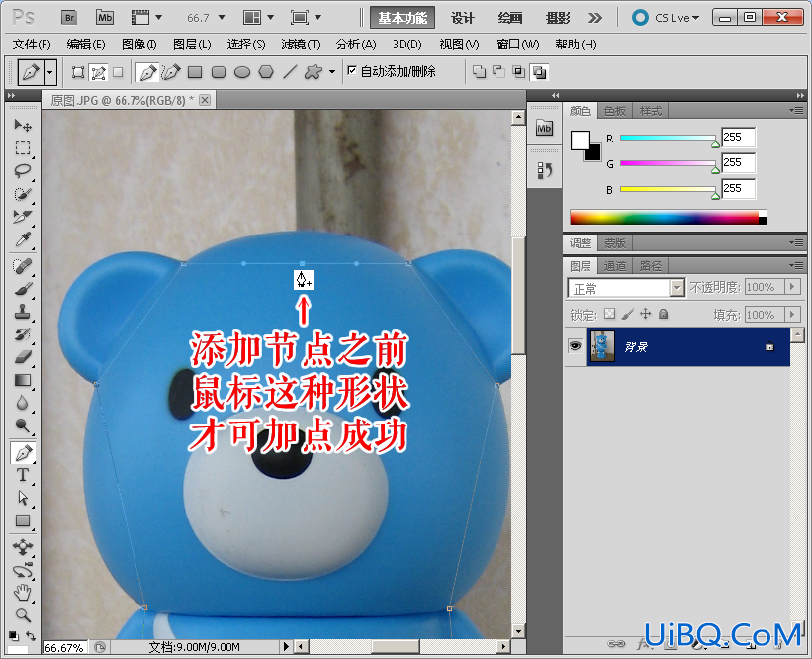812x659 pixels.
Task: Toggle lock transparent pixels
Action: (610, 314)
